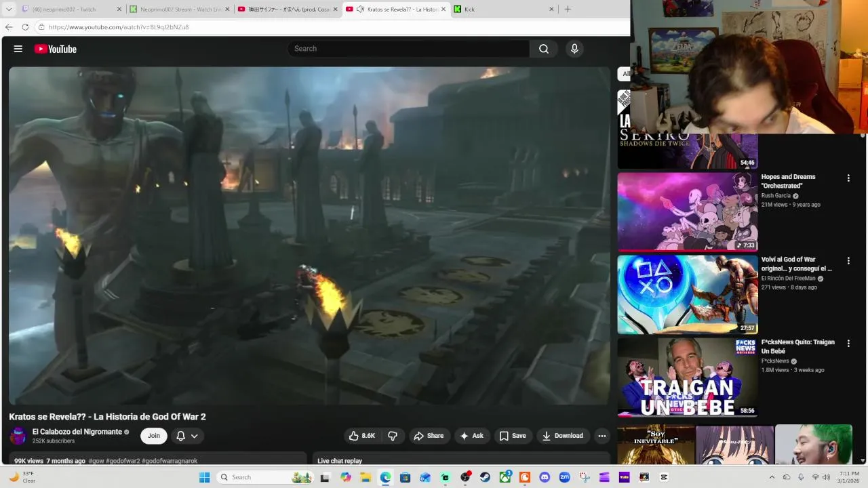Open El Rincón Del FreeMan channel link
The height and width of the screenshot is (488, 868).
point(788,279)
